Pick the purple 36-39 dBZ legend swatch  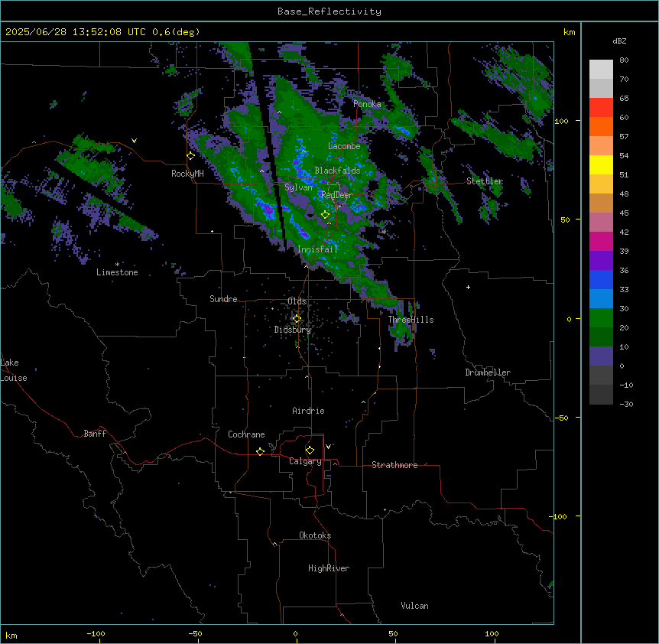click(601, 261)
